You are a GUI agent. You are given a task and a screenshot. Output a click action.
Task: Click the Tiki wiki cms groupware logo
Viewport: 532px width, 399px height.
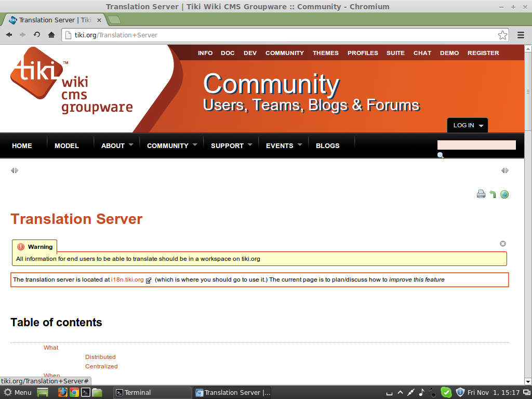tap(71, 81)
